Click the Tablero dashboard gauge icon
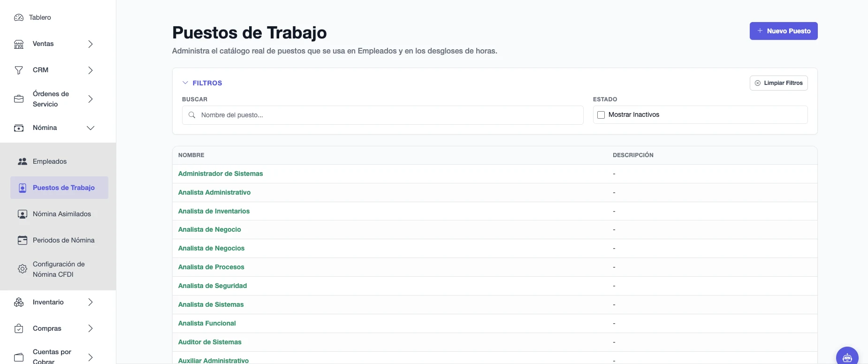The image size is (868, 364). tap(19, 17)
